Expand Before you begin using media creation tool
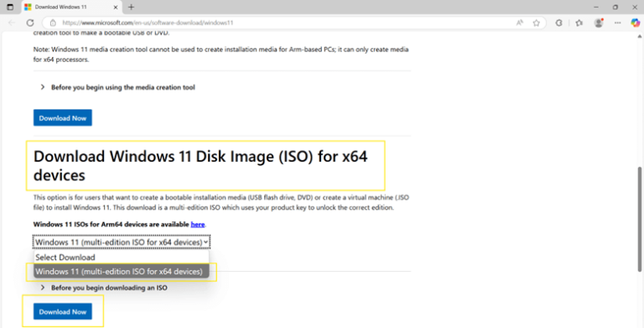644x328 pixels. (x=118, y=87)
